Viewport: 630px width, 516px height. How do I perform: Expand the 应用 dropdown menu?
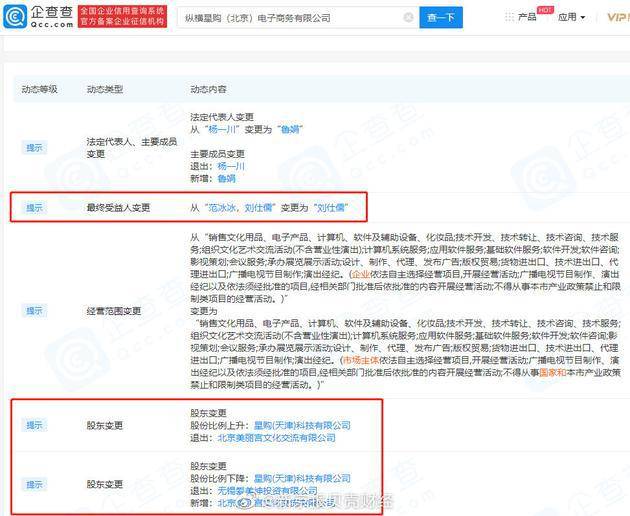tap(571, 17)
